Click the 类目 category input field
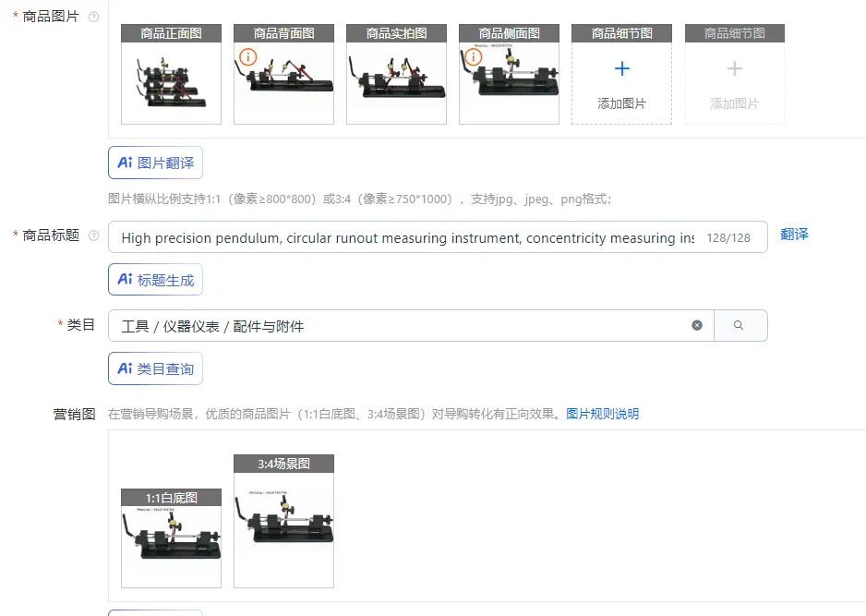This screenshot has height=616, width=866. tap(411, 325)
